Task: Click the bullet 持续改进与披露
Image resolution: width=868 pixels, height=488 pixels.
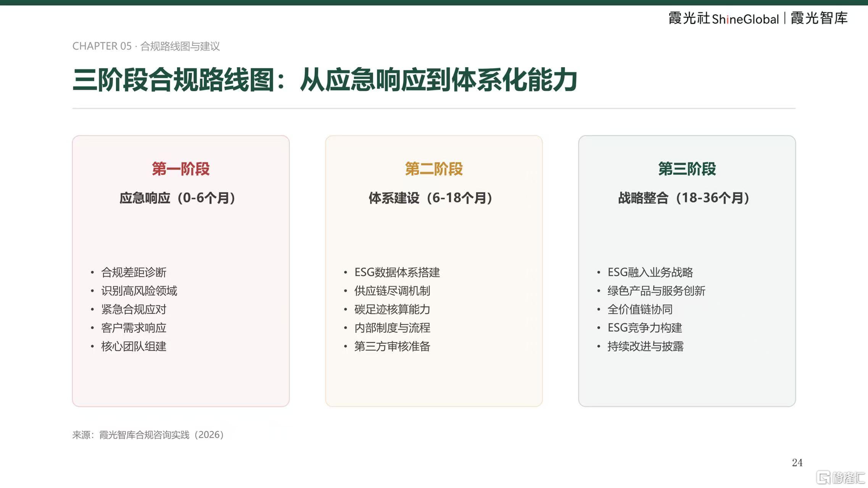Action: coord(646,346)
